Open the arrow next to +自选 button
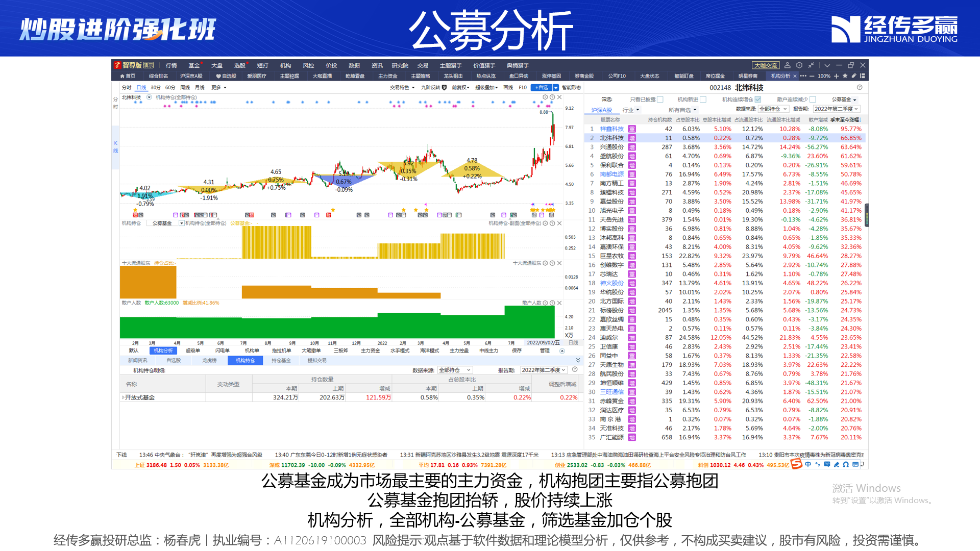Image resolution: width=980 pixels, height=551 pixels. (x=556, y=87)
